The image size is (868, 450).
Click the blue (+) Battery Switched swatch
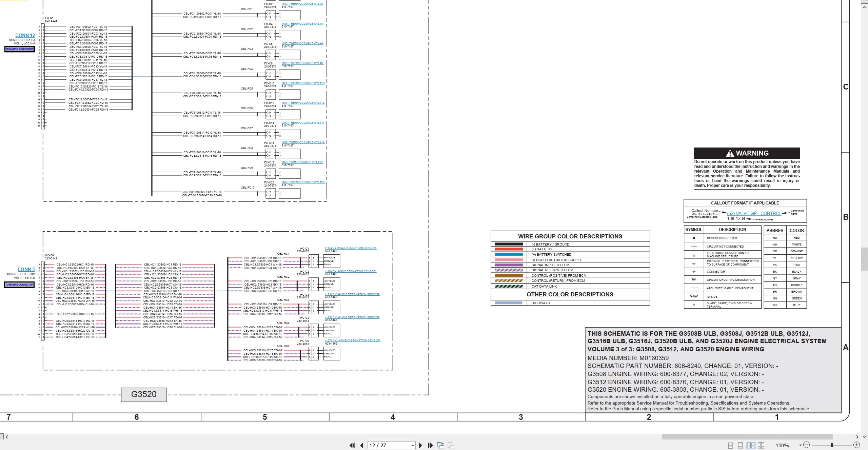(x=509, y=254)
